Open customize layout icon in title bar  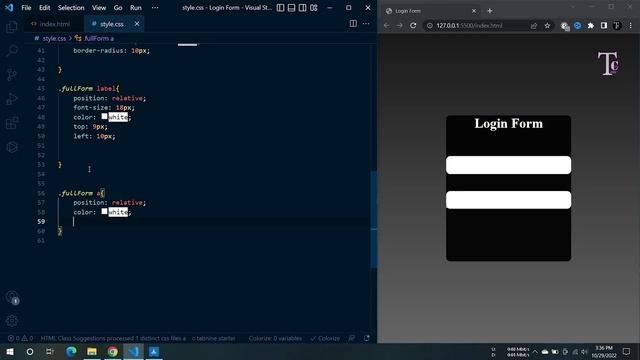(313, 8)
